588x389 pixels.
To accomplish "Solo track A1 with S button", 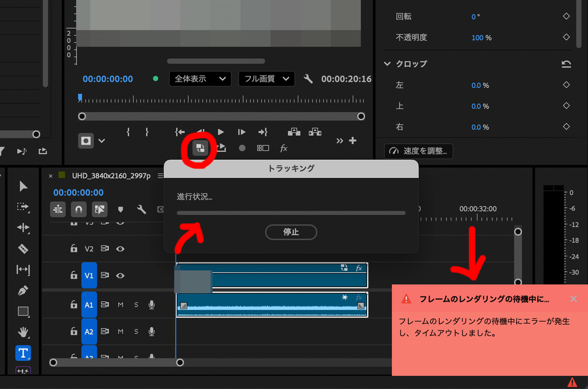I will point(136,305).
